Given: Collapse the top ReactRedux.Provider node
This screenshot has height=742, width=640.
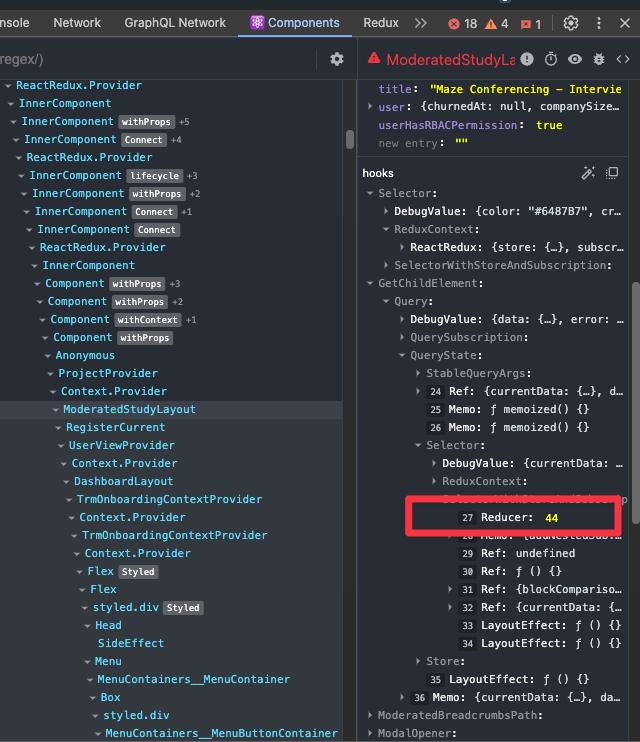Looking at the screenshot, I should 8,86.
